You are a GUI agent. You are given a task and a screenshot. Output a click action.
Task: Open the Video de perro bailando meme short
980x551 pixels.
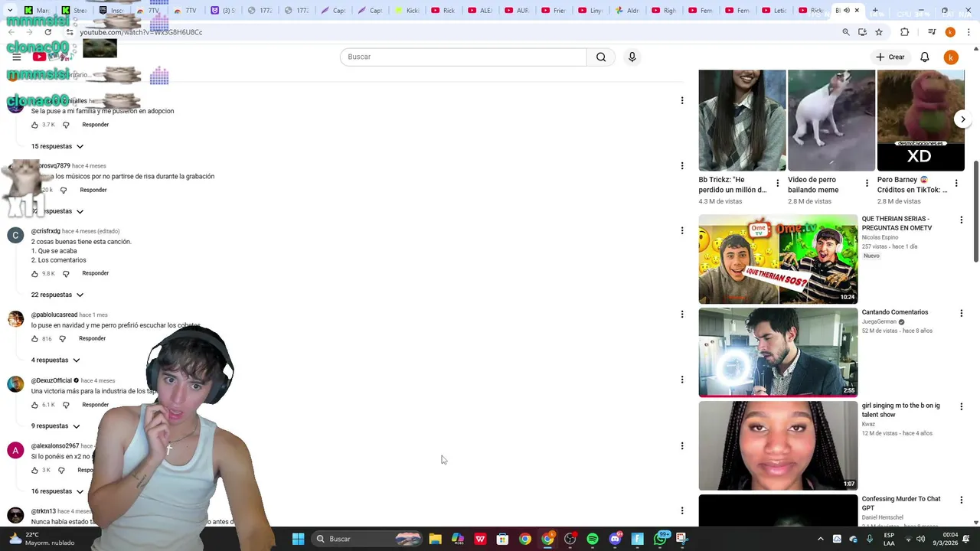click(x=831, y=120)
